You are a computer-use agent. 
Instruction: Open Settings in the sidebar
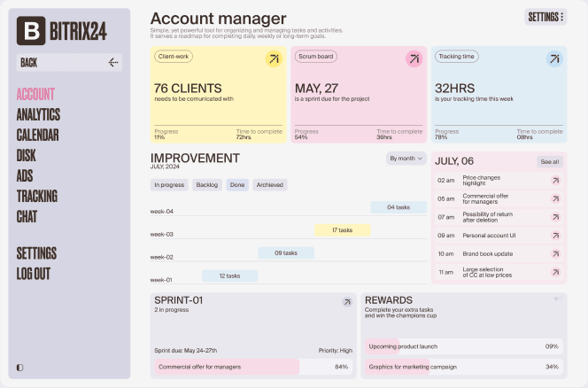37,253
